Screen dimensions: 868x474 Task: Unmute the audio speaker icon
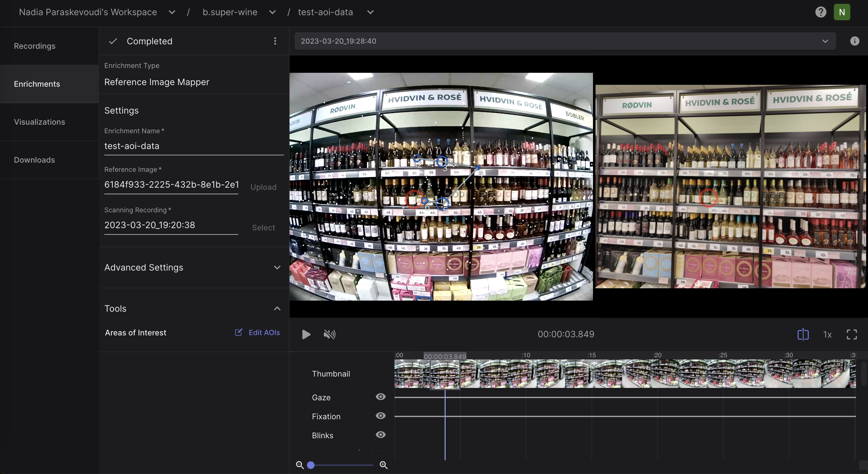329,334
